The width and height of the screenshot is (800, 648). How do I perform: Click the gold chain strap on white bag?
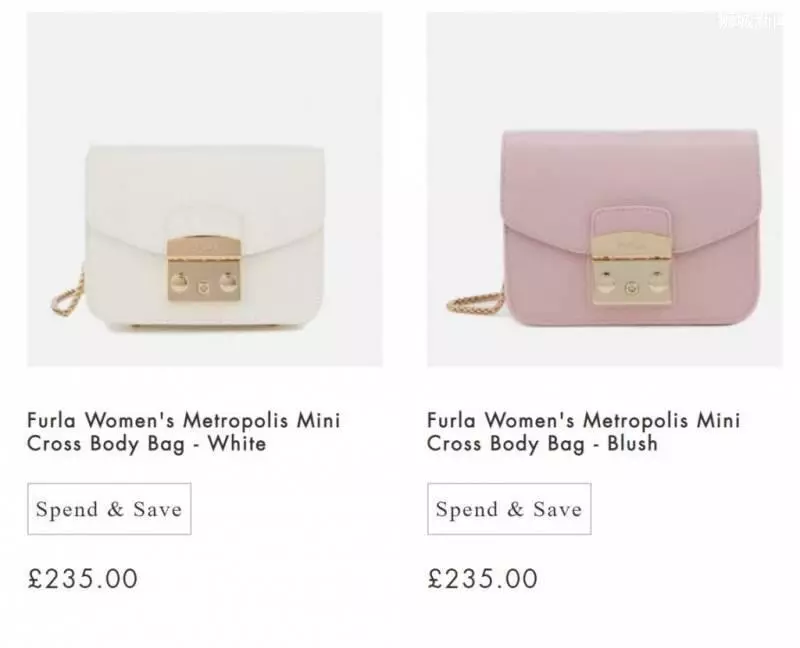pos(68,293)
